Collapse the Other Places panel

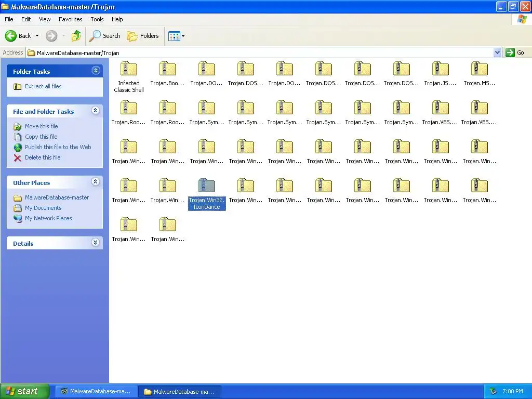pos(96,182)
